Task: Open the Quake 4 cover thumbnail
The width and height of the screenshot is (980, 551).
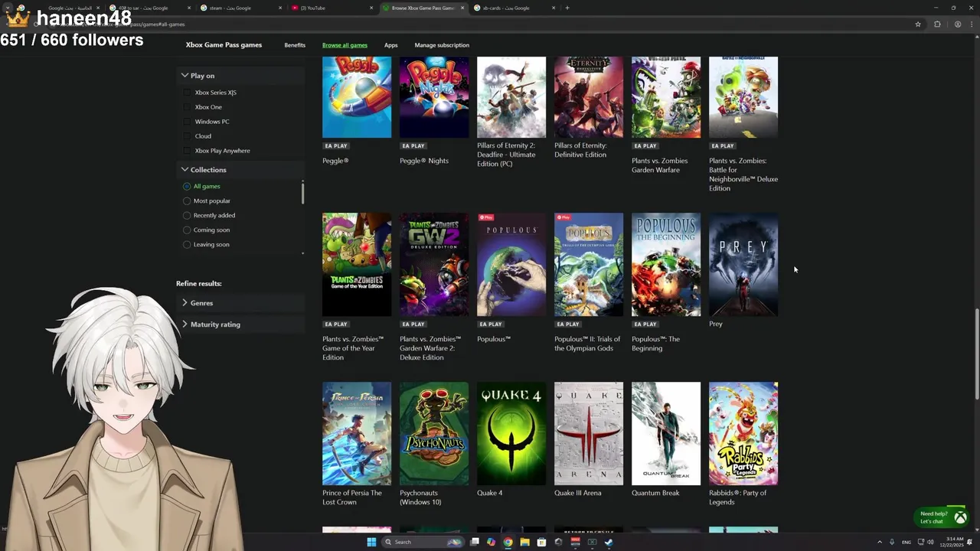Action: tap(511, 434)
